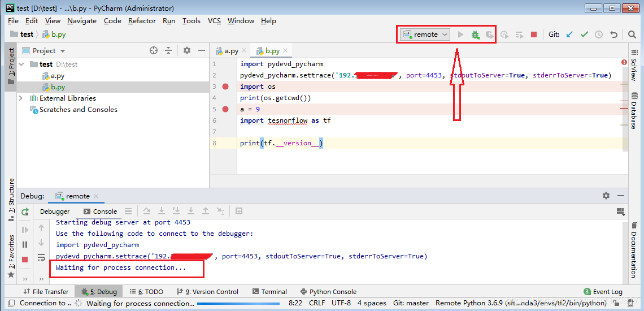Collapse all in Project panel
This screenshot has height=311, width=644.
coord(168,50)
